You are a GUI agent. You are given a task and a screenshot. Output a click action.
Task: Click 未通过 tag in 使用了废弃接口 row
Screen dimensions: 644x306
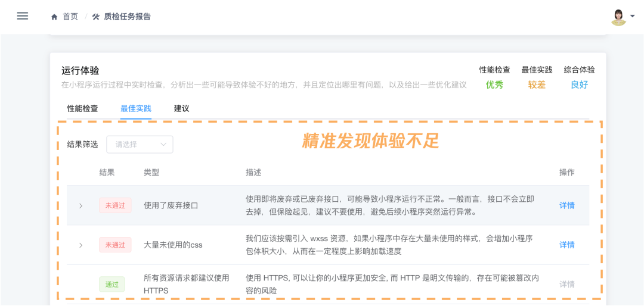click(115, 205)
